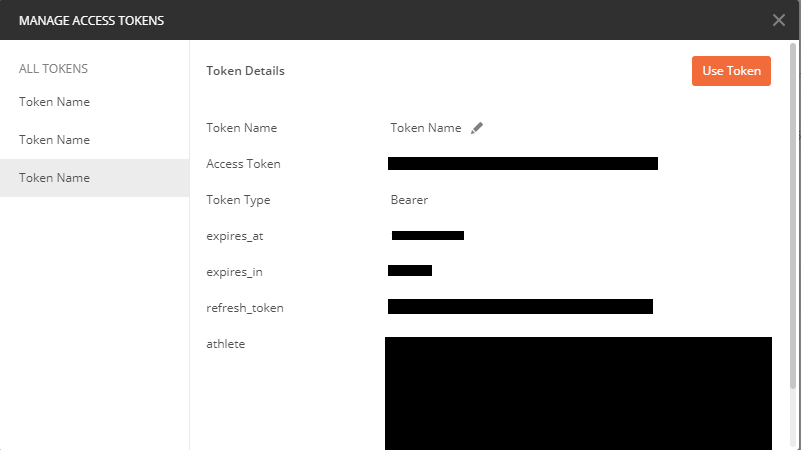Click the expires_in field label
The width and height of the screenshot is (801, 450).
(x=234, y=272)
